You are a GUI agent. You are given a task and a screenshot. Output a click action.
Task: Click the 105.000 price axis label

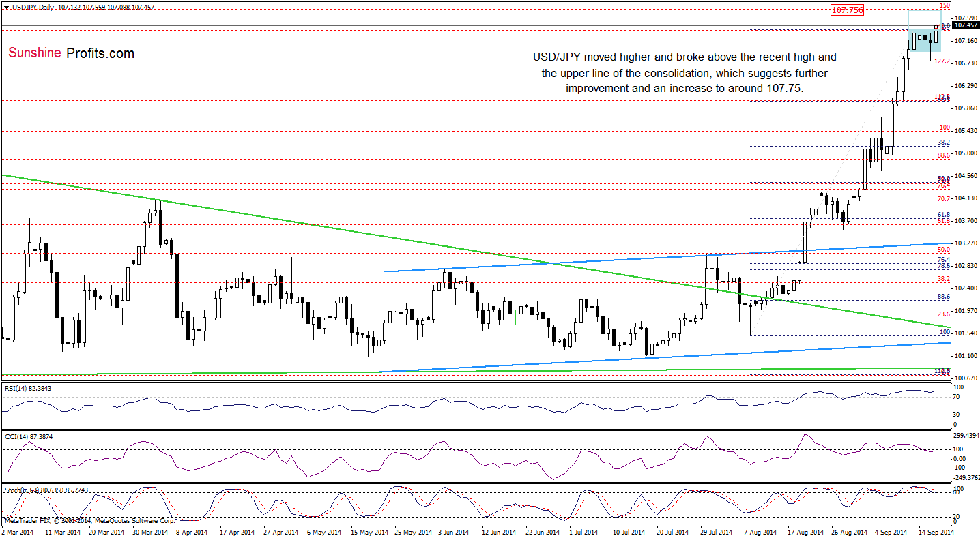coord(966,153)
